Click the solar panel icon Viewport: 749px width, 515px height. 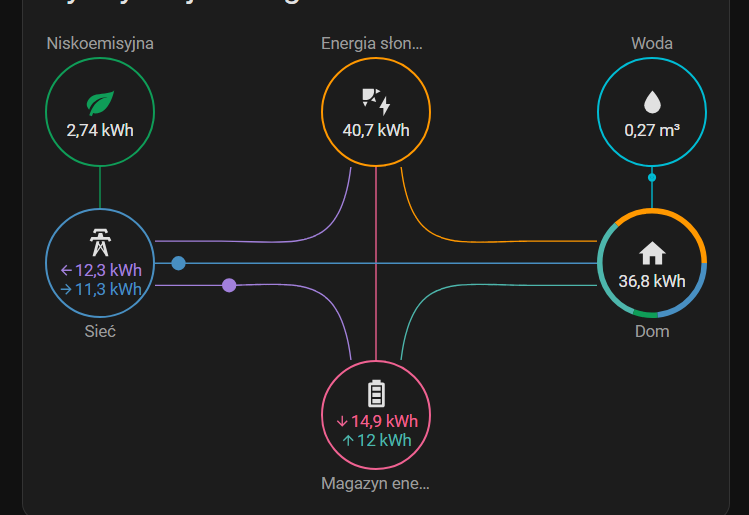(375, 101)
